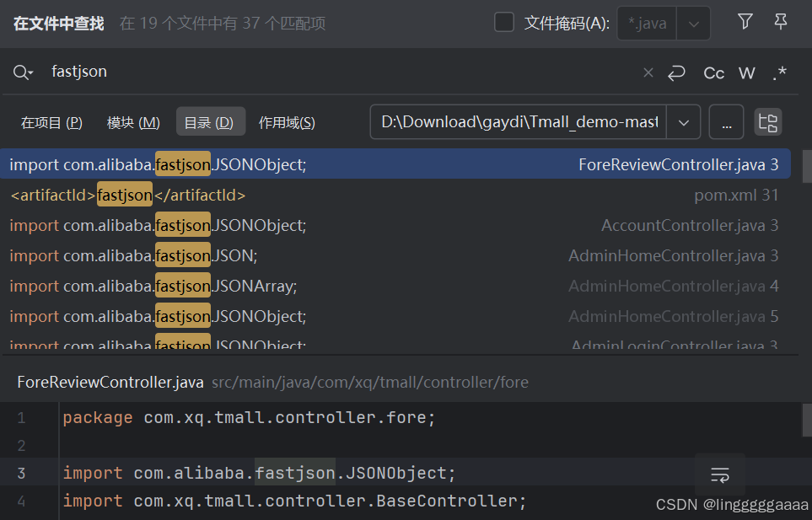Switch to Module scope tab
The width and height of the screenshot is (812, 520).
133,123
